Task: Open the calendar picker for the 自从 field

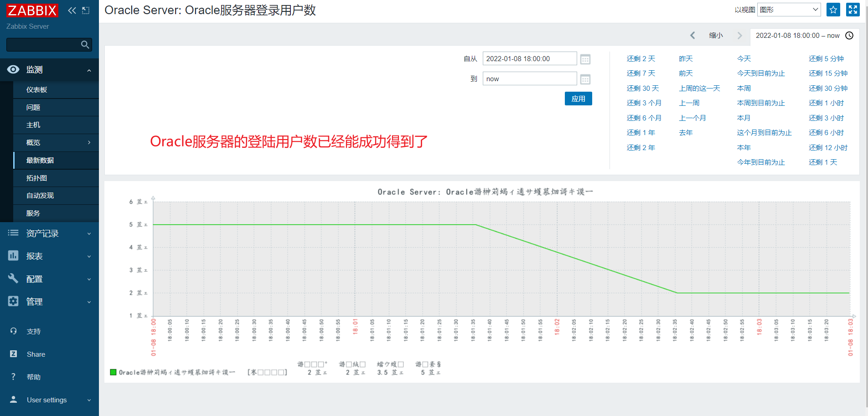Action: click(x=585, y=59)
